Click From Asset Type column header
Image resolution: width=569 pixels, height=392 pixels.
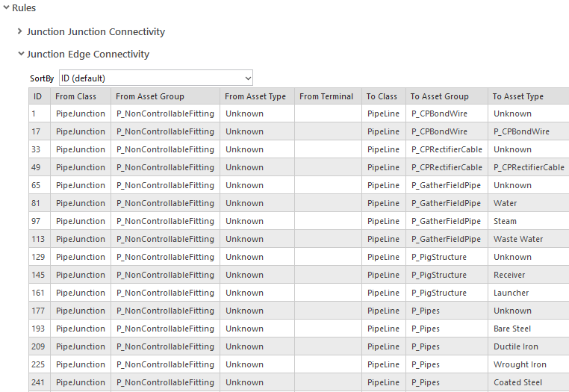(255, 96)
